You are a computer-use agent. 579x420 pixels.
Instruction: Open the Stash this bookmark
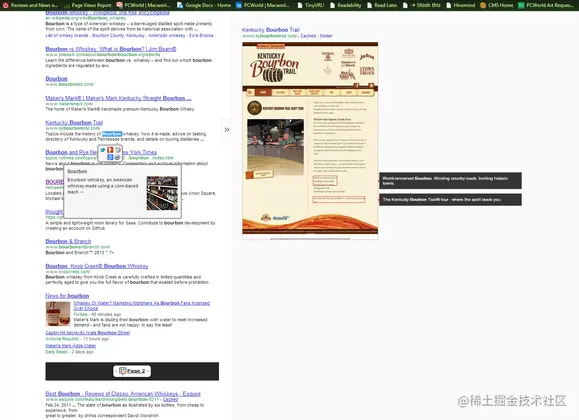click(x=422, y=5)
